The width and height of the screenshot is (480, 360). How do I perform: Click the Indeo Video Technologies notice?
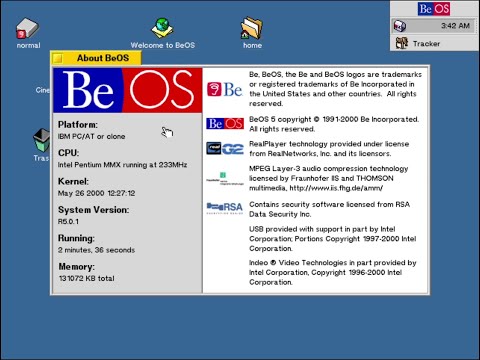click(333, 272)
